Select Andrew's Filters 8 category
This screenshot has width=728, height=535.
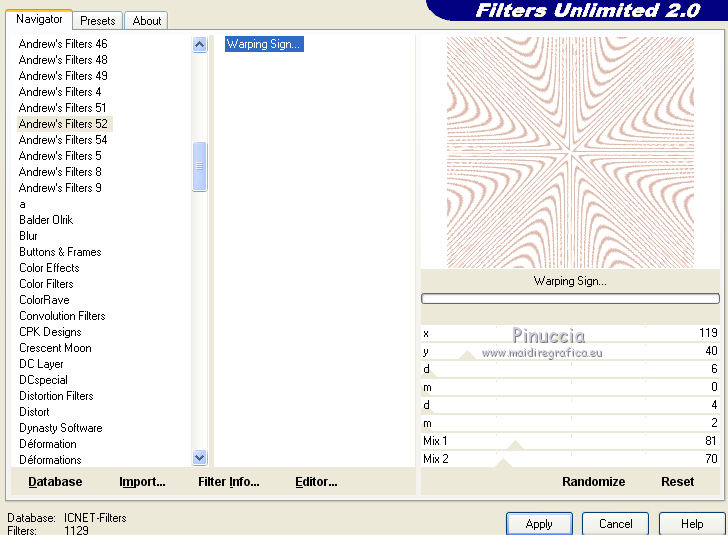tap(60, 172)
